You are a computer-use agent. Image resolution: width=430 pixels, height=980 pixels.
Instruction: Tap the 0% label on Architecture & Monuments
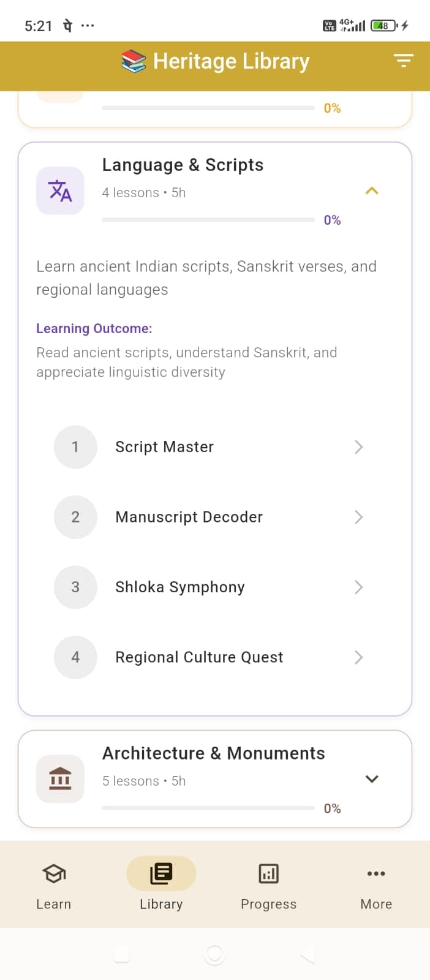[332, 808]
